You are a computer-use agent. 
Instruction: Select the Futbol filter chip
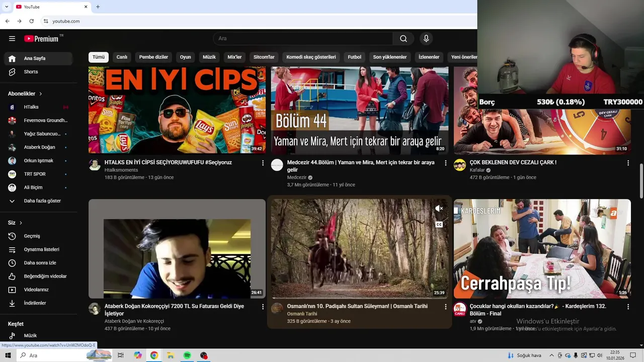pyautogui.click(x=355, y=57)
